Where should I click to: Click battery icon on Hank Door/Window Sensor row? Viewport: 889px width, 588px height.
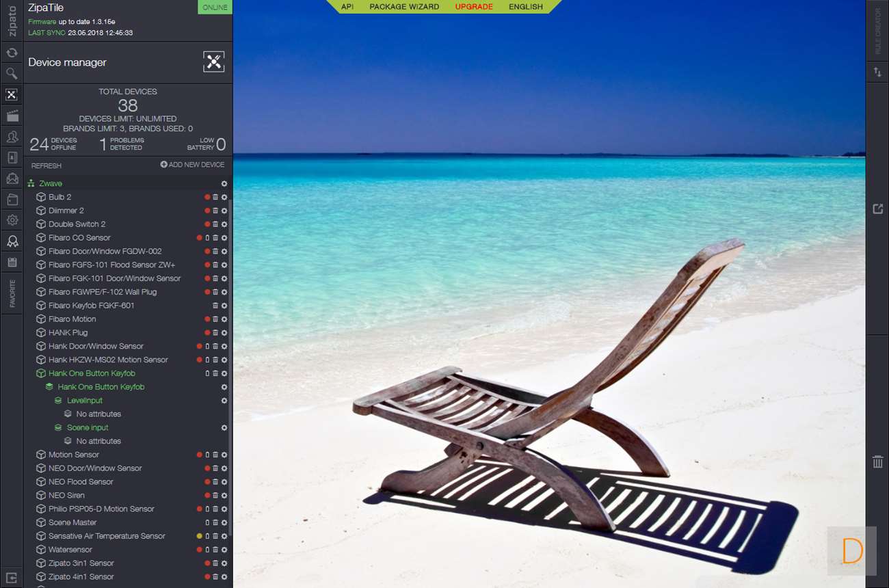coord(207,347)
